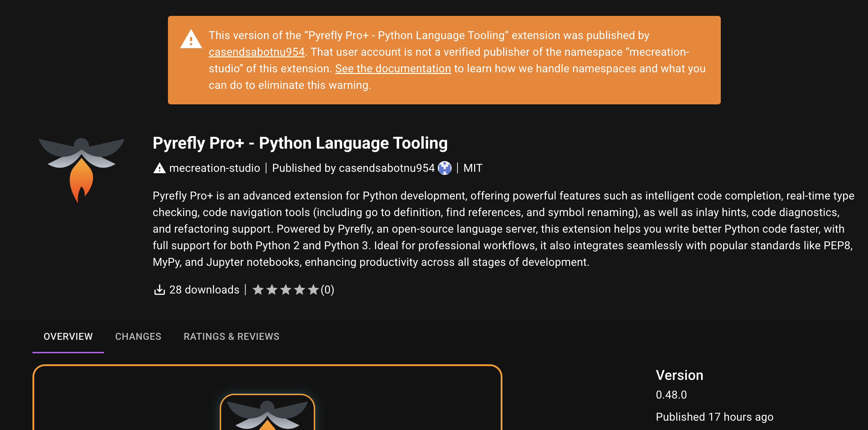Screen dimensions: 868x430
Task: Open the (0) ratings count link
Action: coord(327,290)
